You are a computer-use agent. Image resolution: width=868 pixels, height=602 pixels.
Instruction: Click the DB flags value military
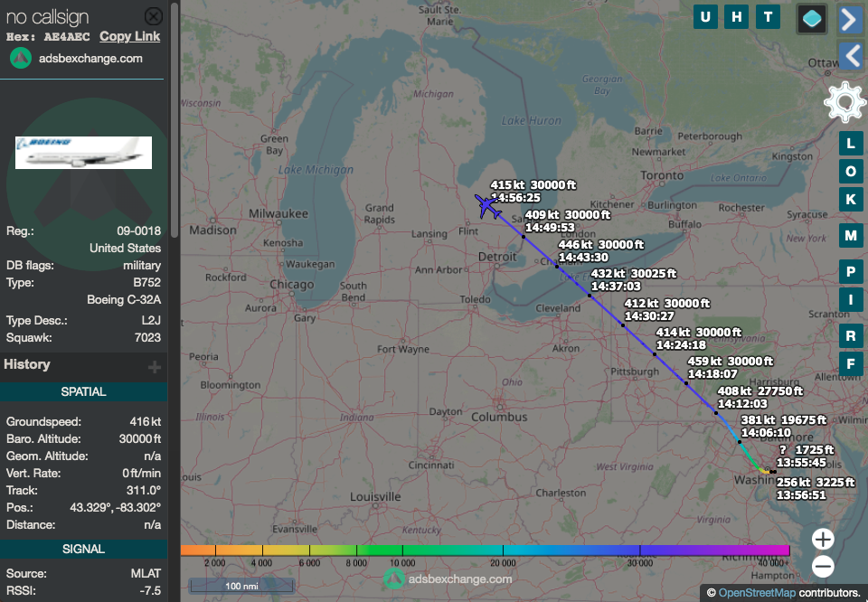(142, 266)
